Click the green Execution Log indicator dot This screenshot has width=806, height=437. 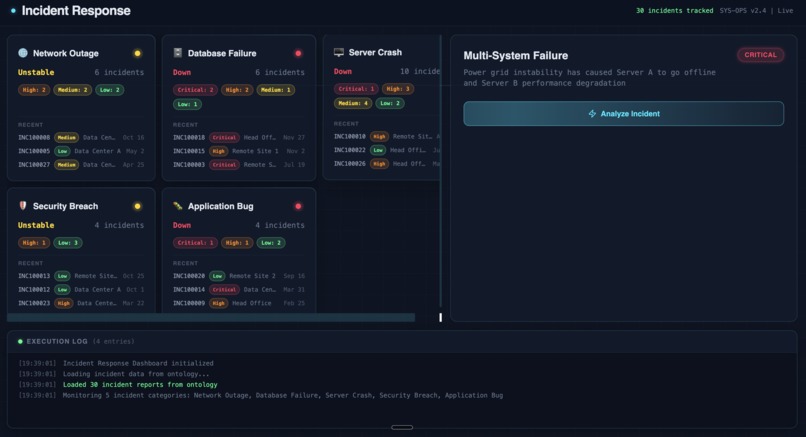tap(20, 341)
